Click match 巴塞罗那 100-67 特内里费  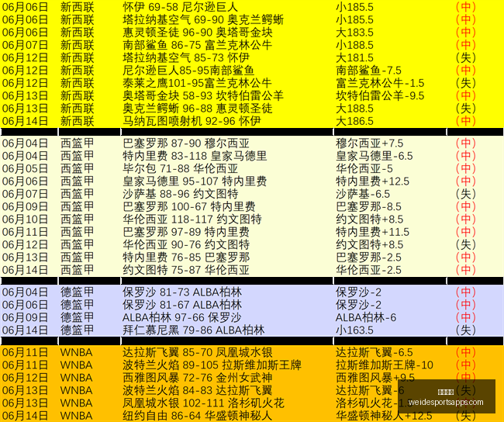pyautogui.click(x=188, y=206)
